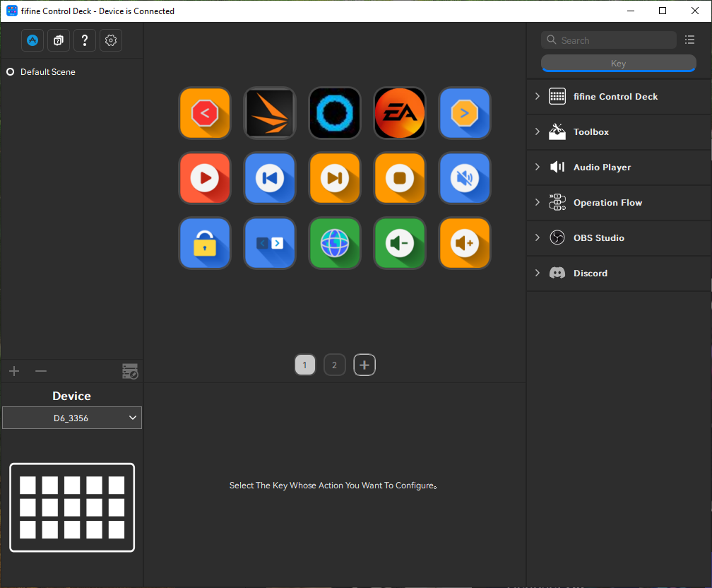The height and width of the screenshot is (588, 712).
Task: Click the EA app key icon
Action: tap(400, 113)
